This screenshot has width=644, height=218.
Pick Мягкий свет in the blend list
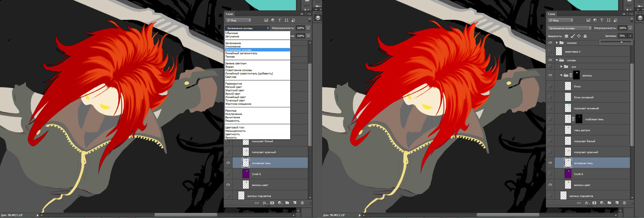pos(233,87)
